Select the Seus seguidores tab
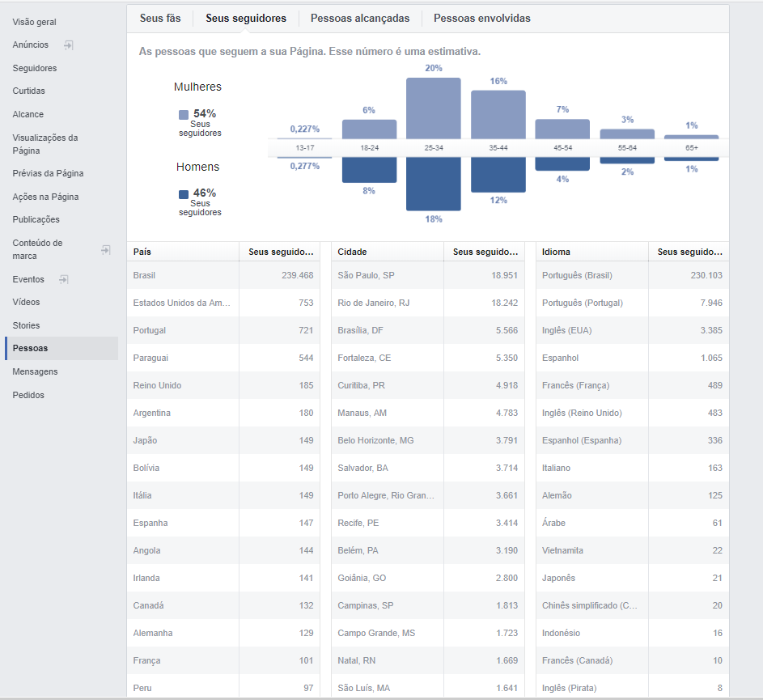Viewport: 763px width, 700px height. [246, 18]
